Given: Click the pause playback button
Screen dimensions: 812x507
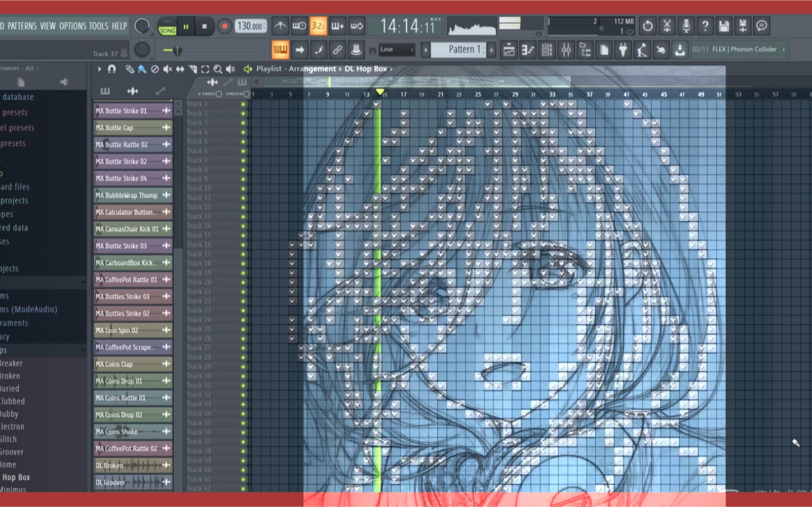Looking at the screenshot, I should click(186, 26).
